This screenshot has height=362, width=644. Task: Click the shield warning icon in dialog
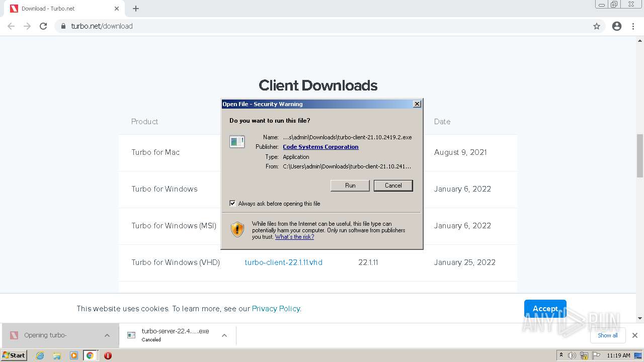click(x=237, y=229)
